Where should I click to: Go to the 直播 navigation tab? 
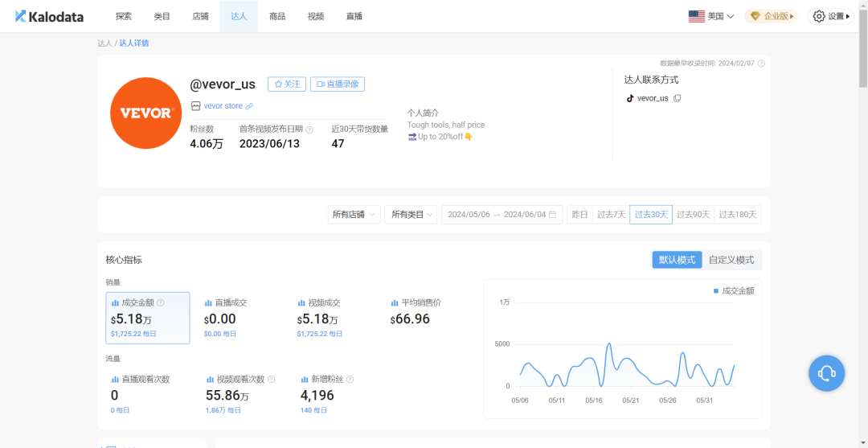point(354,16)
